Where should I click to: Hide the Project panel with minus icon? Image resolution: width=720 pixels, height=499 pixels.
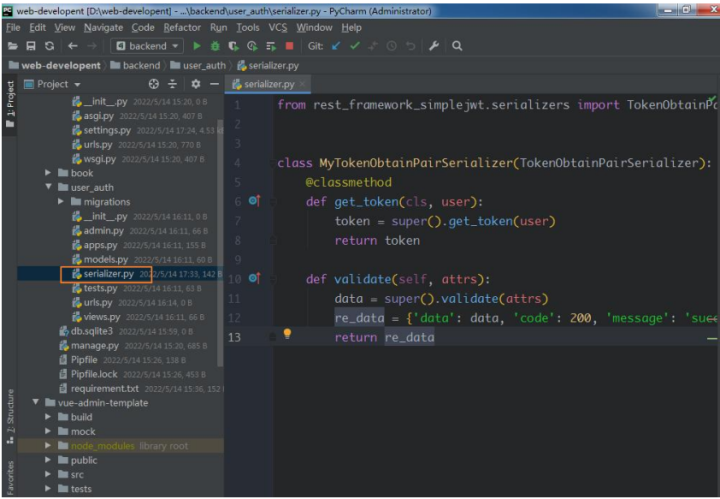214,84
